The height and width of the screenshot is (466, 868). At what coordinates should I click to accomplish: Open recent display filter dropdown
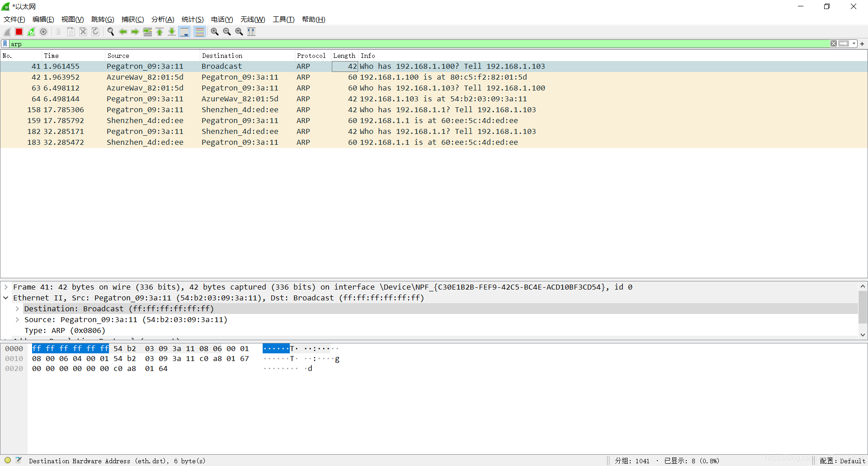tap(854, 44)
